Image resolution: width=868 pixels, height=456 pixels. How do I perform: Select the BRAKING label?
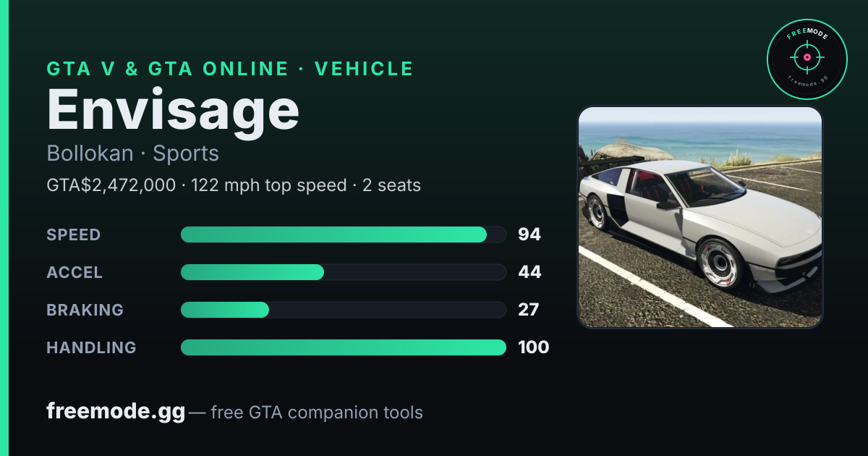coord(85,310)
